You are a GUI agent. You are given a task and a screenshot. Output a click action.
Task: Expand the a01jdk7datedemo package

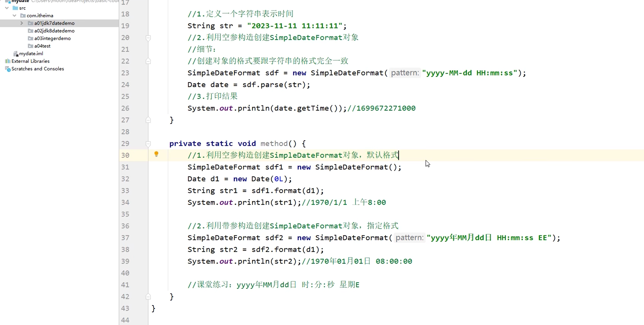point(21,23)
